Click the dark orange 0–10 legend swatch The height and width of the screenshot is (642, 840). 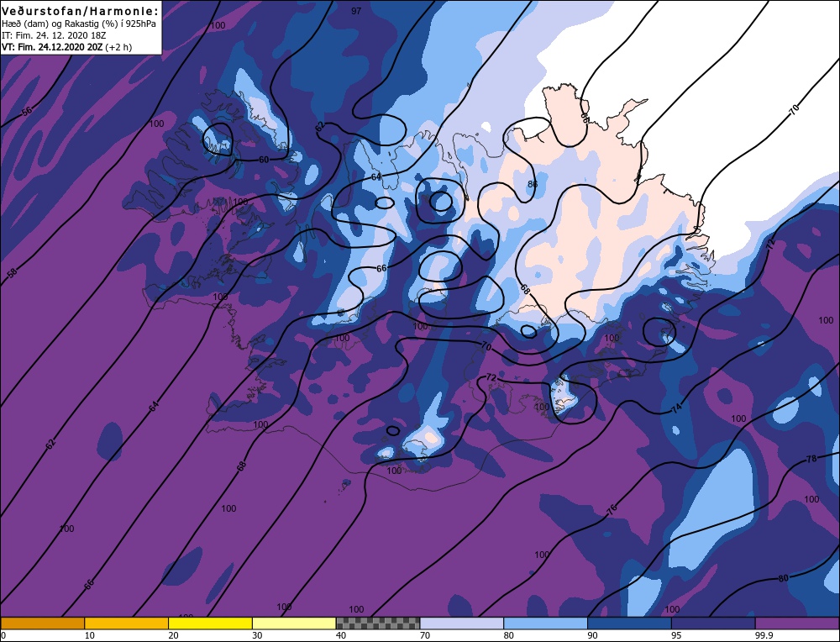42,624
